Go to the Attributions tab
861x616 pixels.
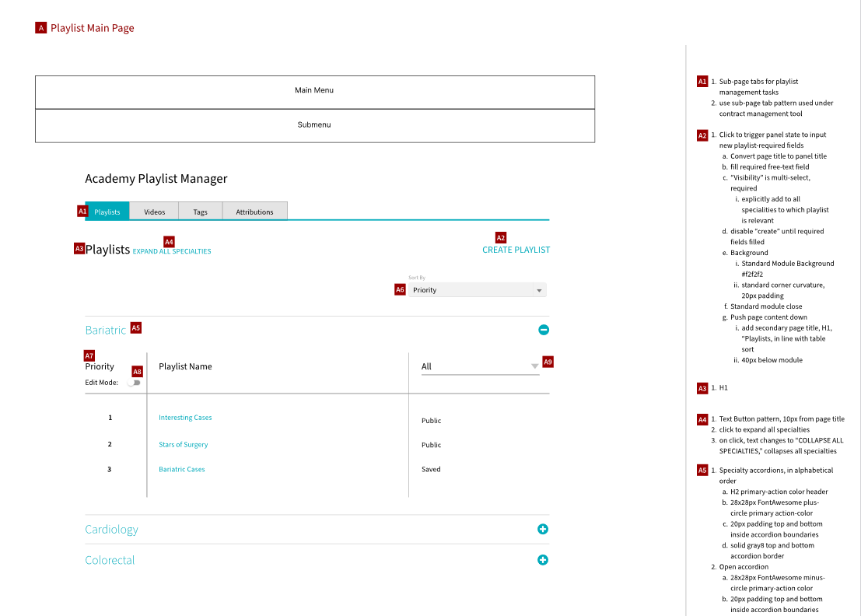255,212
